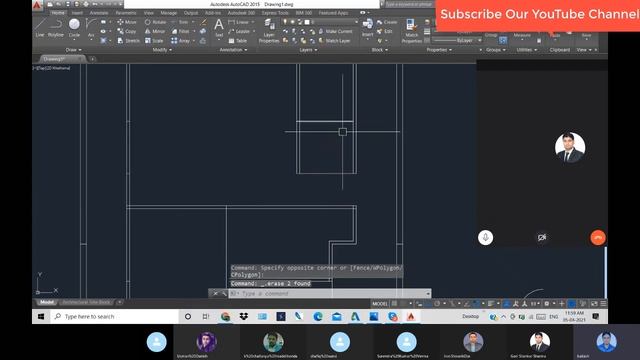
Task: Toggle grid display in status bar
Action: pyautogui.click(x=394, y=304)
